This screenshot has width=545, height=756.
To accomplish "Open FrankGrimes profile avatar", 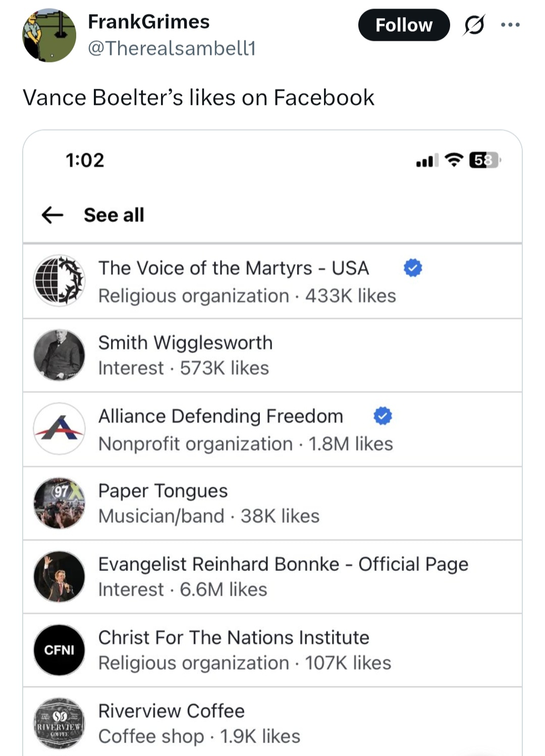I will coord(49,35).
